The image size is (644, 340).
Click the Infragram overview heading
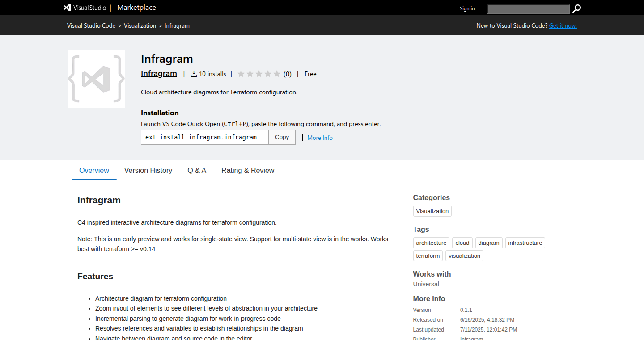(99, 200)
